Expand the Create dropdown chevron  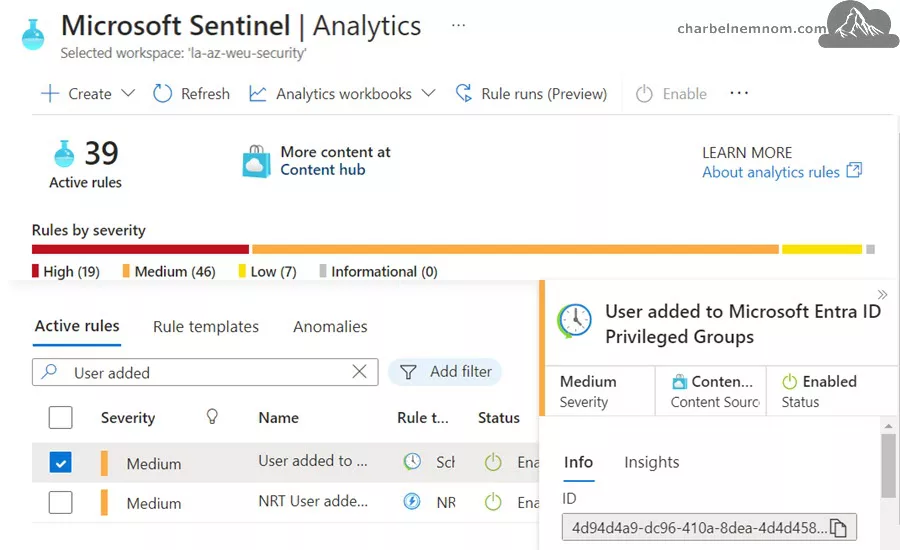pyautogui.click(x=129, y=93)
